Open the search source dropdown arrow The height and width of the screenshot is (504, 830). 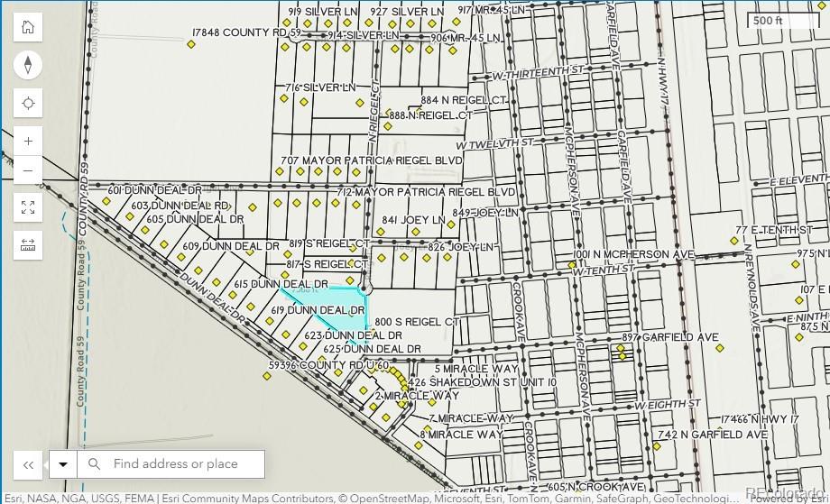click(63, 464)
